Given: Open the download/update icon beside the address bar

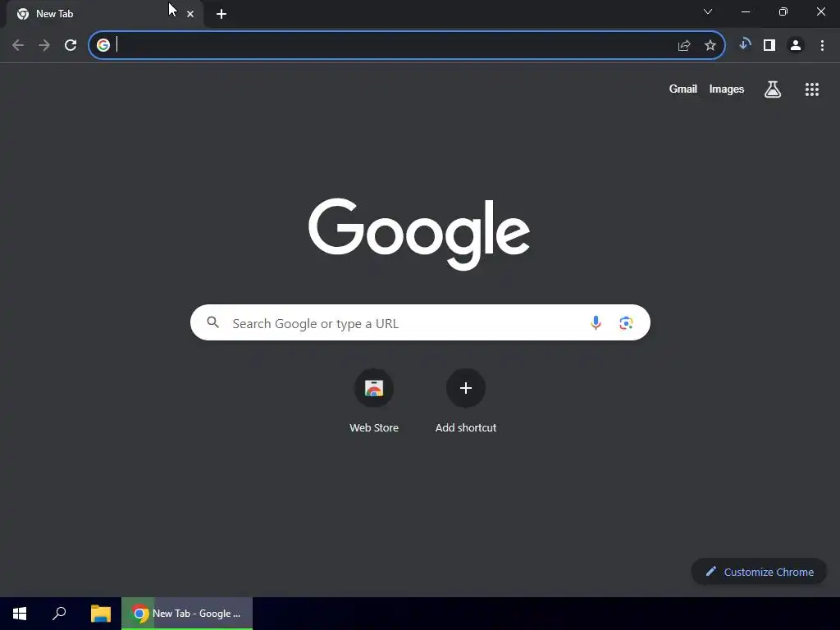Looking at the screenshot, I should [x=744, y=44].
